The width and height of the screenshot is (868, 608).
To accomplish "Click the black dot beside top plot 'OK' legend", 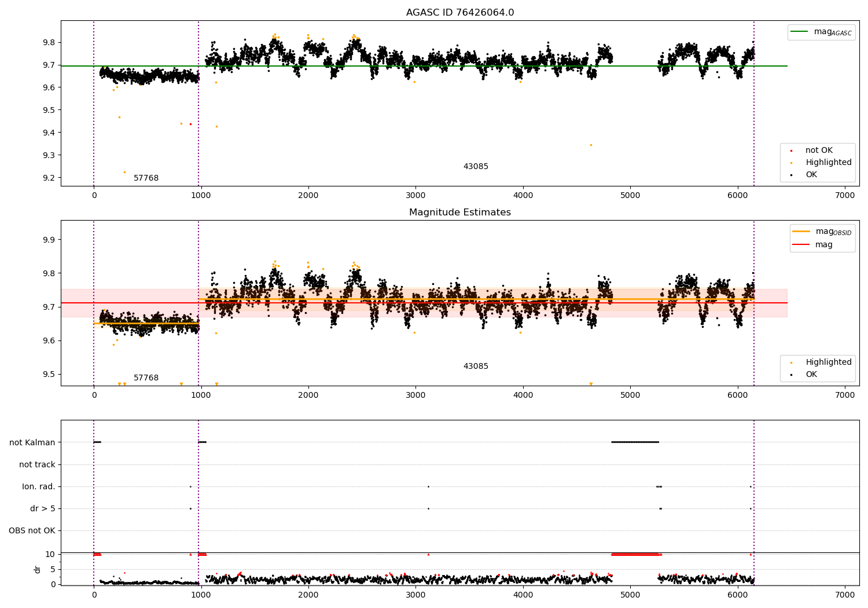I will 791,175.
